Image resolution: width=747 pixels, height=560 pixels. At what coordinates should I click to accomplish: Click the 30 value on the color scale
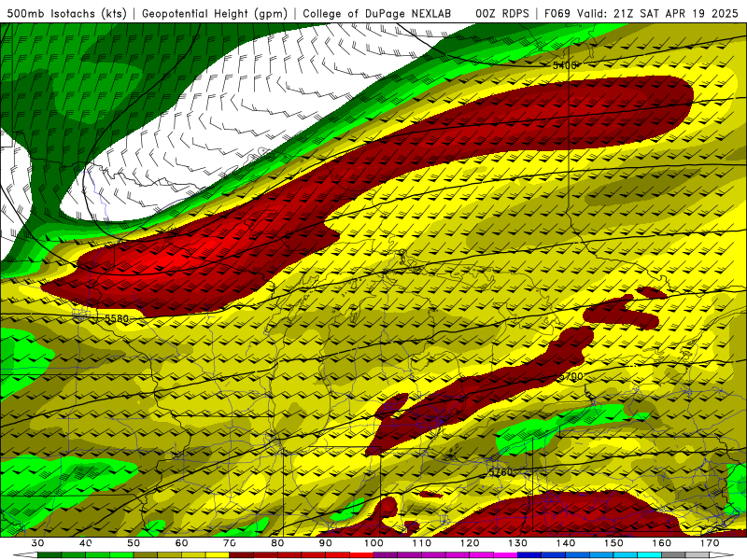pyautogui.click(x=37, y=543)
